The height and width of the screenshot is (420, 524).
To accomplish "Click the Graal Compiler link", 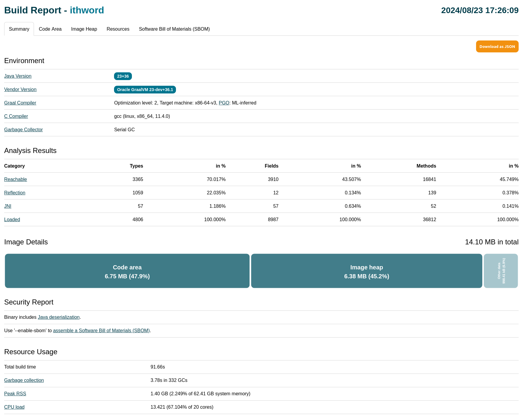I will coord(20,103).
